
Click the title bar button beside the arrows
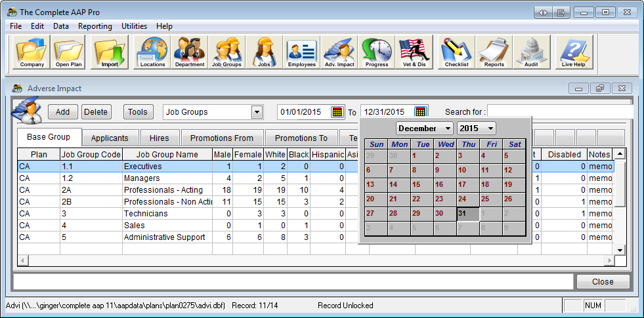(x=561, y=12)
